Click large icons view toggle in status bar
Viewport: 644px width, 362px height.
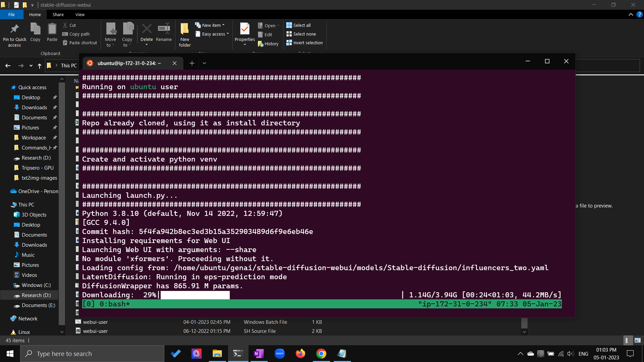pyautogui.click(x=638, y=340)
